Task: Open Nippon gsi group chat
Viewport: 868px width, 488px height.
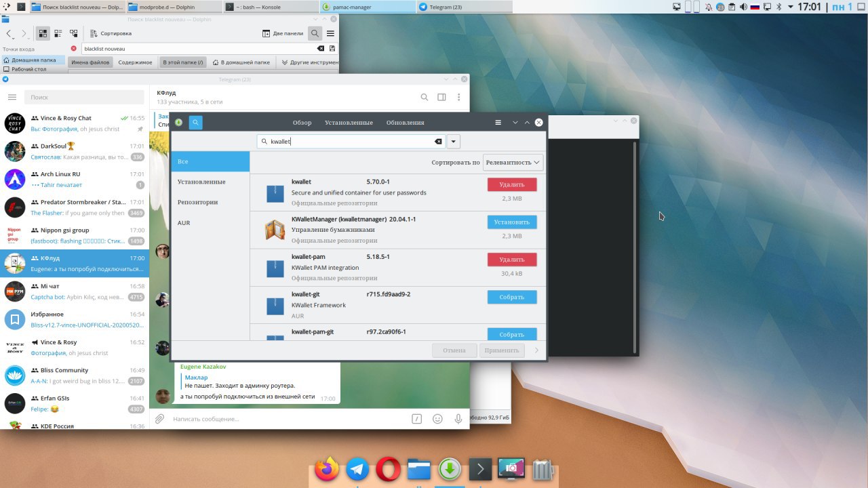Action: pyautogui.click(x=74, y=235)
